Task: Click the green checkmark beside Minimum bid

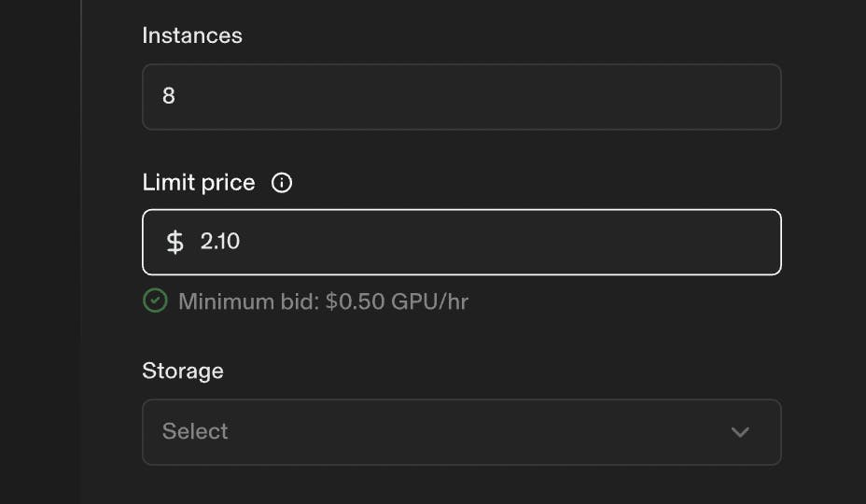Action: click(x=155, y=301)
